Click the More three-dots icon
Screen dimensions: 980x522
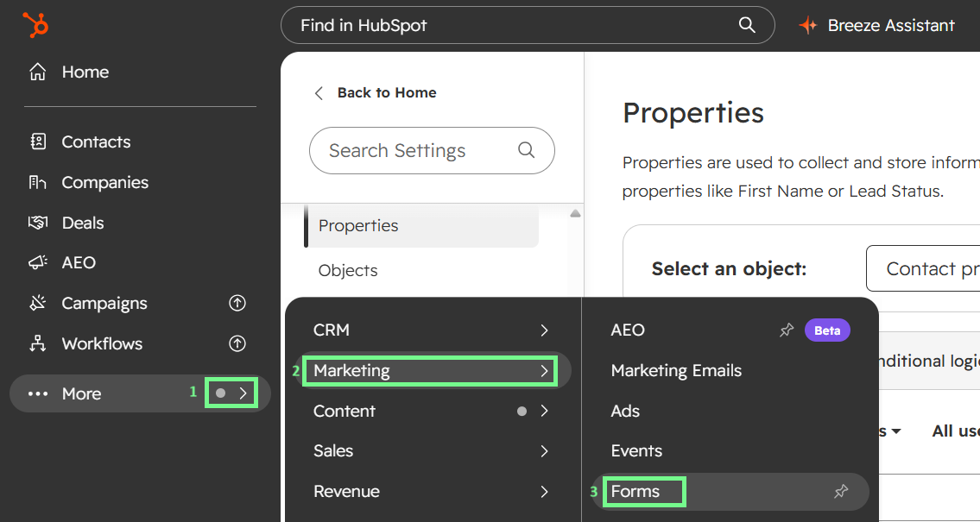37,393
